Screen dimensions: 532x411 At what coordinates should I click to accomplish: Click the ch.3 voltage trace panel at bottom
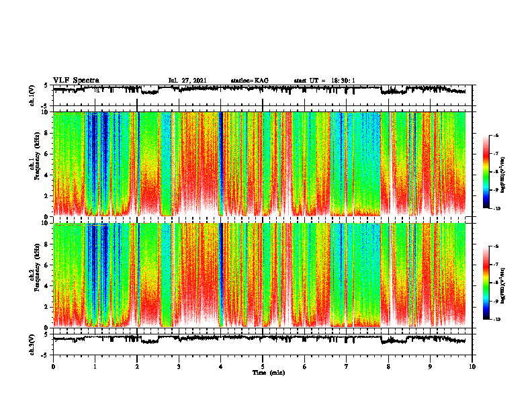pos(263,345)
